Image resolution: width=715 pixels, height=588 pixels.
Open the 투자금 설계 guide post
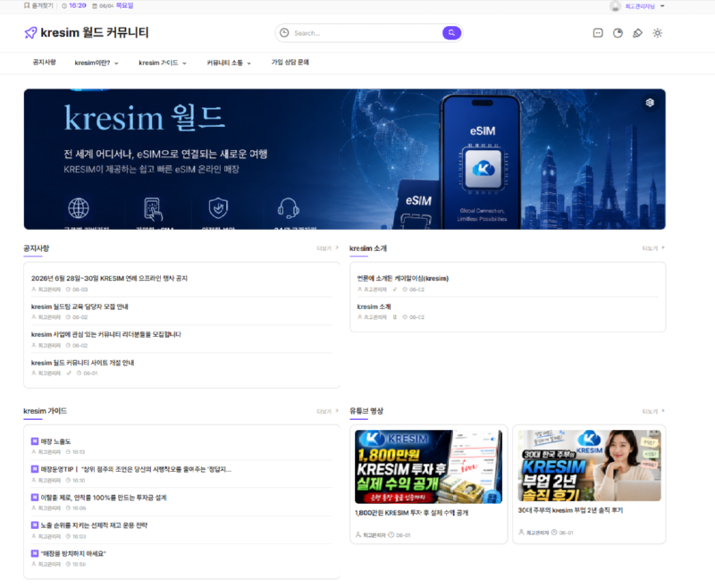pos(104,497)
